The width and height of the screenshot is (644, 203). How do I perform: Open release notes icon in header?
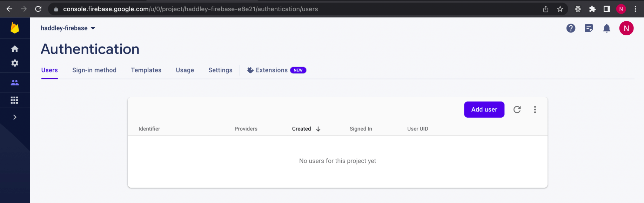point(589,28)
